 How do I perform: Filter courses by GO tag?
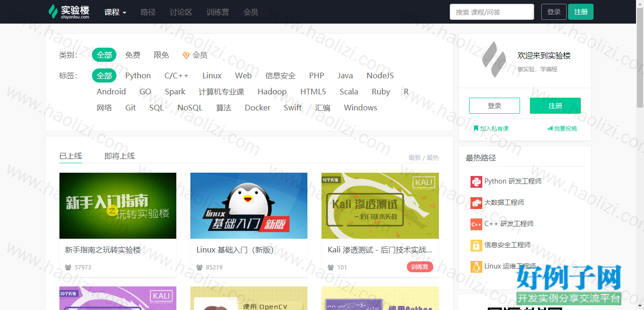[145, 92]
